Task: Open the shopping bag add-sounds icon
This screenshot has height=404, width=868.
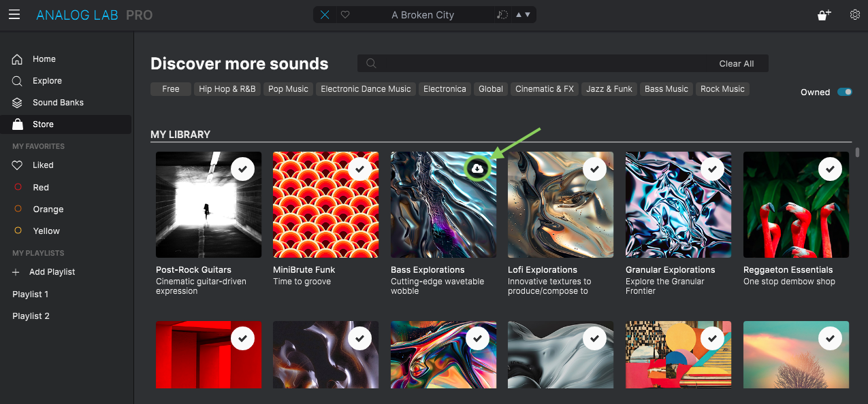Action: coord(824,15)
